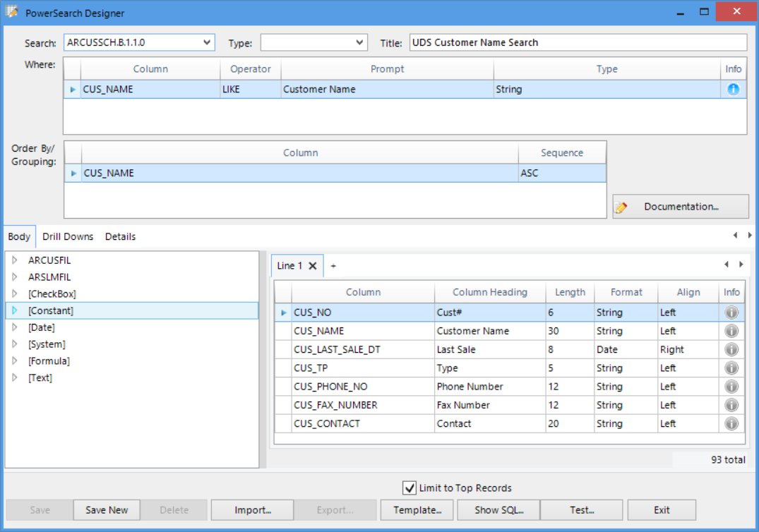This screenshot has width=759, height=532.
Task: Select the [Date] item in the tree
Action: pos(42,327)
